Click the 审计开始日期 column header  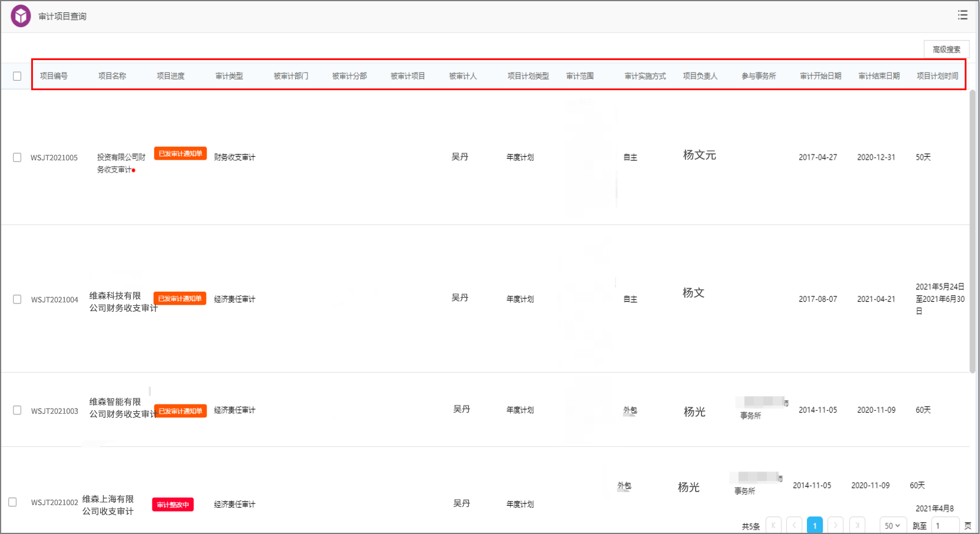[820, 76]
